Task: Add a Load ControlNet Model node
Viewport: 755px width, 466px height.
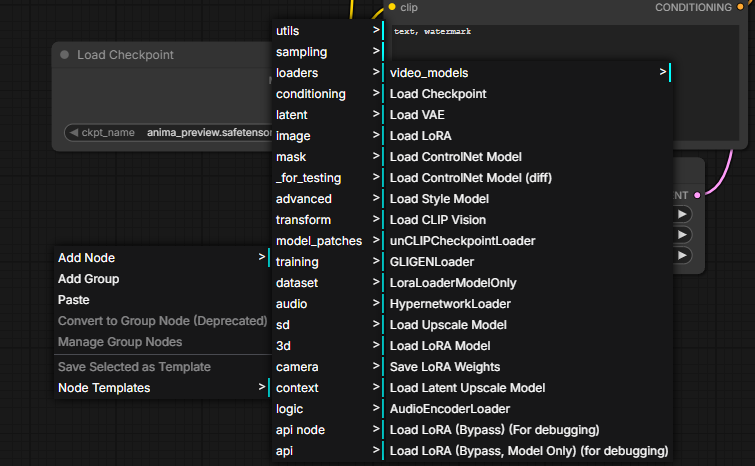Action: [x=455, y=157]
